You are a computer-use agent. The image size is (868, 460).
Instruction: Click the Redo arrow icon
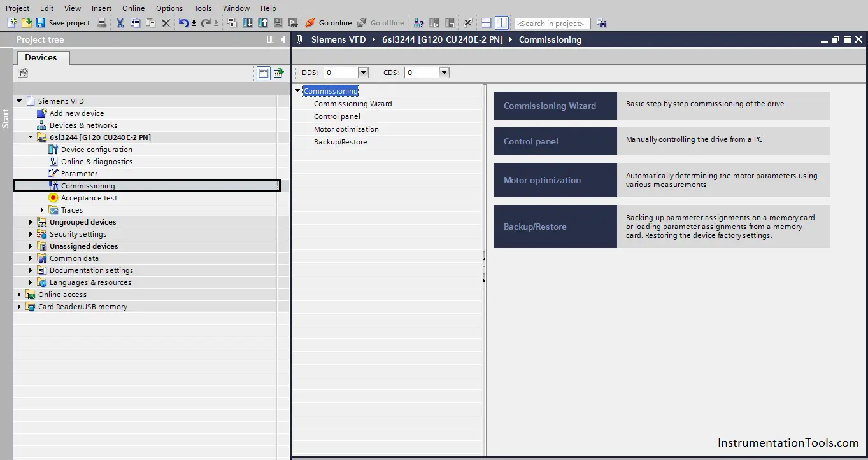coord(206,23)
